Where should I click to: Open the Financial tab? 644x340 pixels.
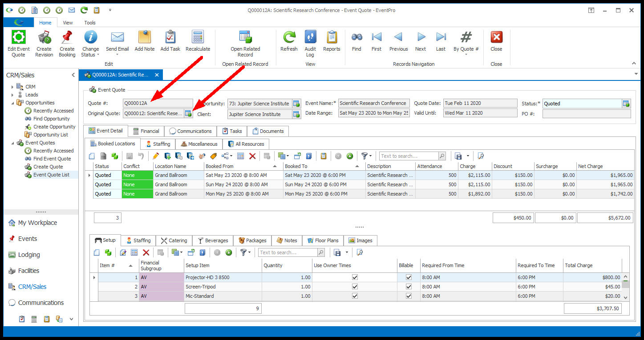(146, 131)
